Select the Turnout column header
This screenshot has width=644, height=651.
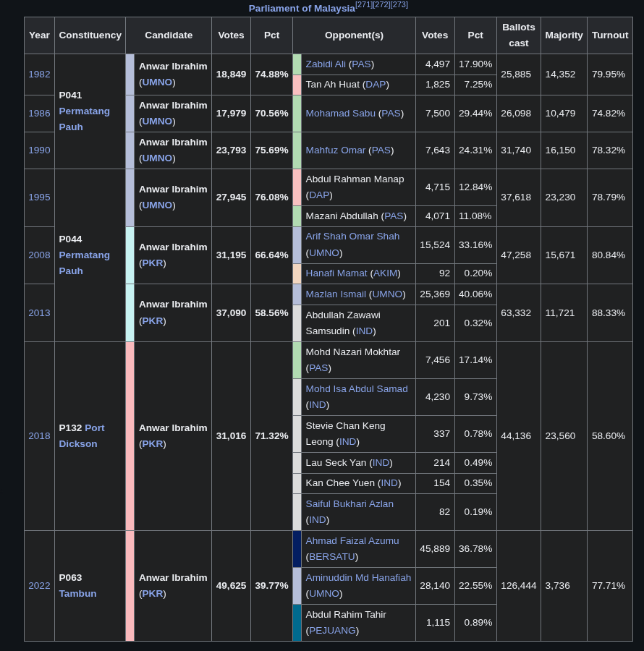(610, 35)
